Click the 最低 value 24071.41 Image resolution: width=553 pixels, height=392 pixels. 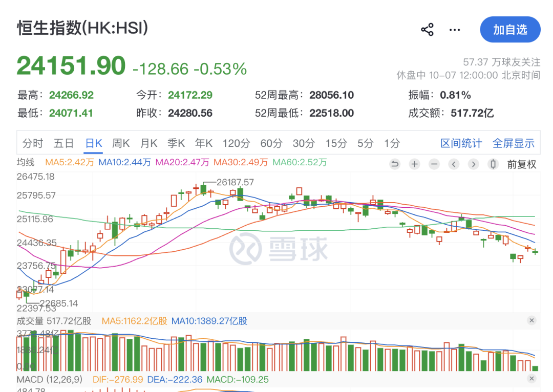click(x=71, y=113)
